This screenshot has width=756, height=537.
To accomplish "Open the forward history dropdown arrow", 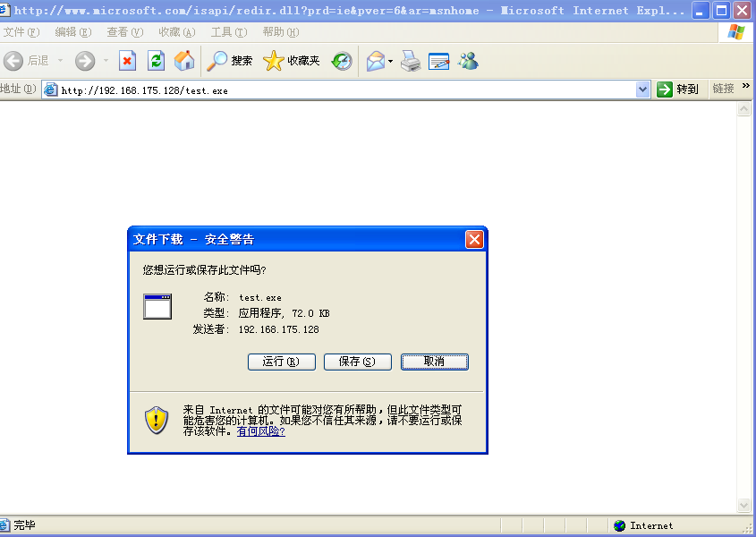I will (x=106, y=61).
